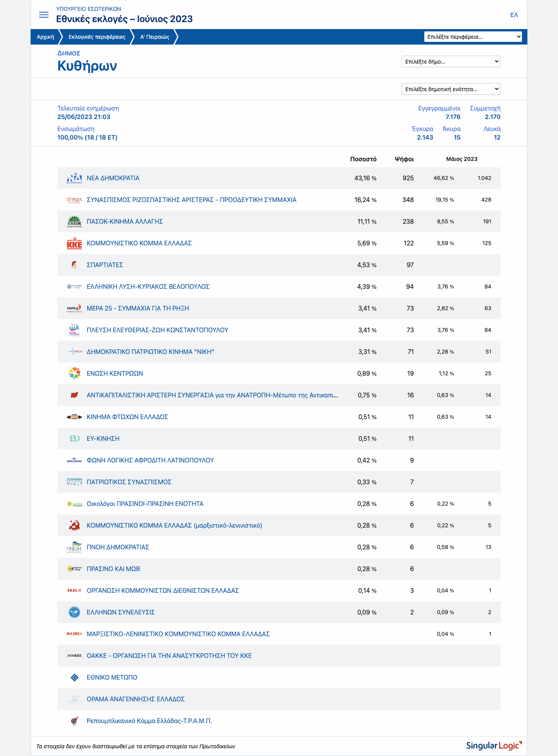Image resolution: width=558 pixels, height=756 pixels.
Task: Open the ΠΡΑΣΙΝΟ ΚΑΙ ΜΩΒ party link
Action: click(113, 569)
